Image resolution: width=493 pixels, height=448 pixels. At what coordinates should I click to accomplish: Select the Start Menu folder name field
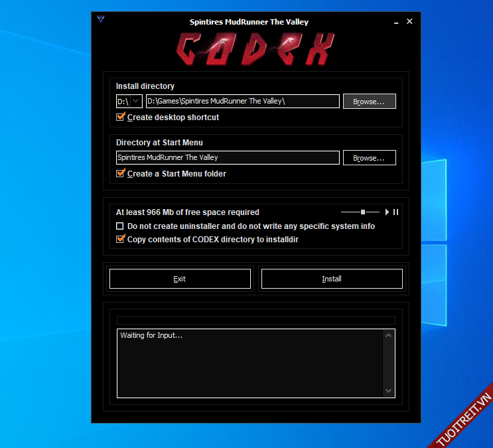[228, 157]
